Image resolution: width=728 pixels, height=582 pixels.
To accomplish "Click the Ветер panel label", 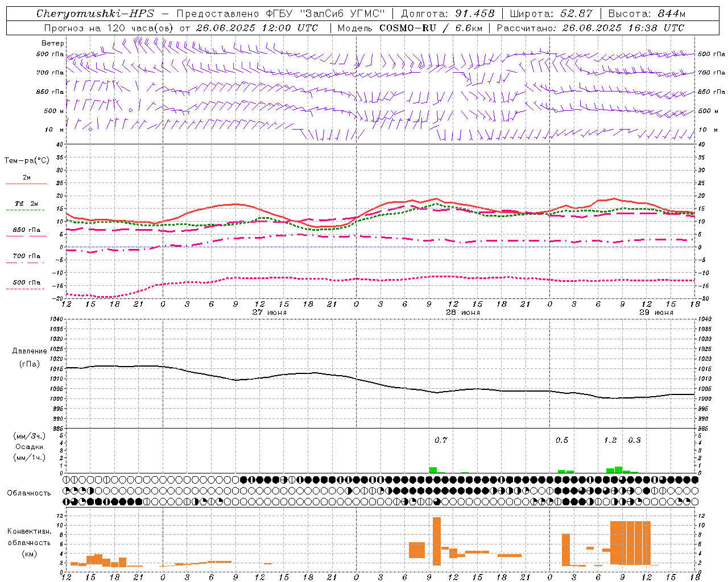I will 52,43.
